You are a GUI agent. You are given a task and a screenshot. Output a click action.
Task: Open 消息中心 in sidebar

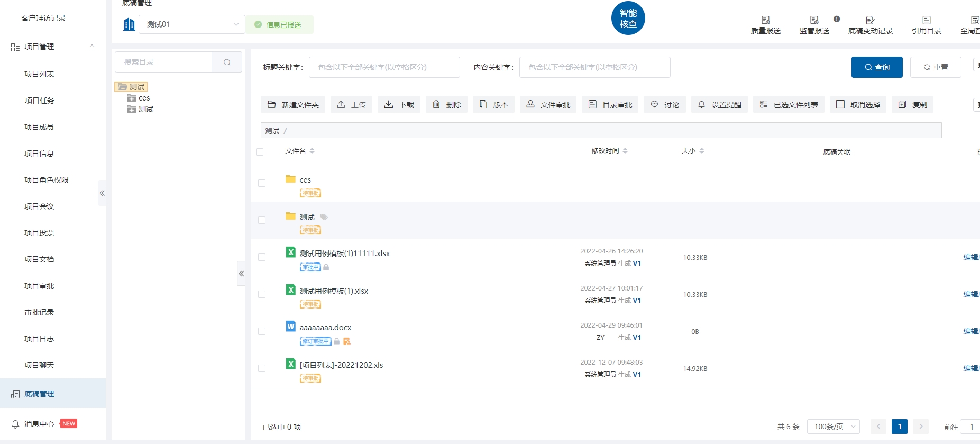coord(39,424)
